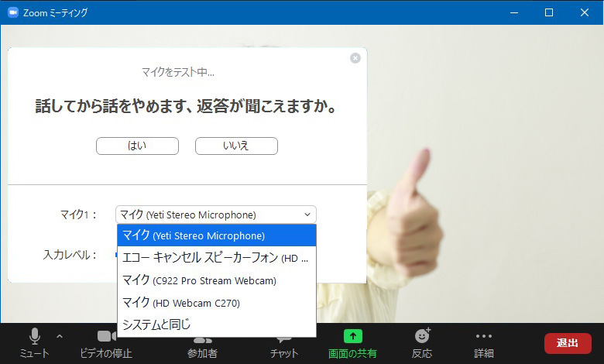The width and height of the screenshot is (604, 364).
Task: Expand audio options arrow beside ミュート
Action: [x=60, y=336]
